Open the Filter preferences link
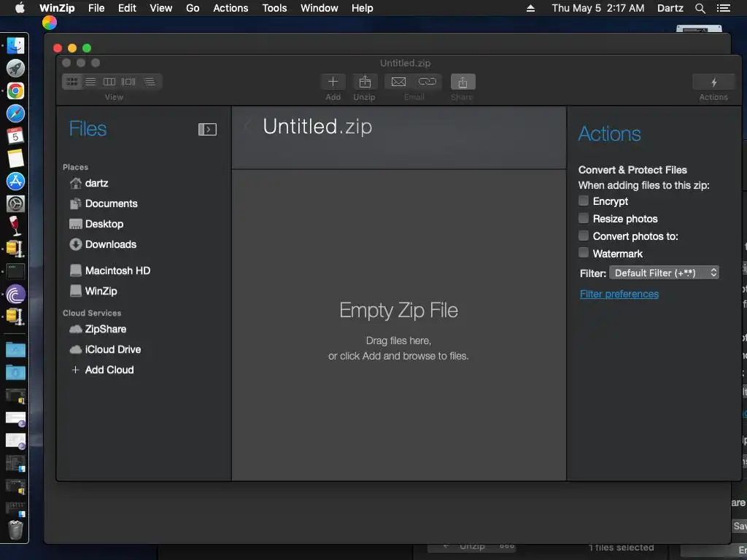747x560 pixels. tap(619, 294)
